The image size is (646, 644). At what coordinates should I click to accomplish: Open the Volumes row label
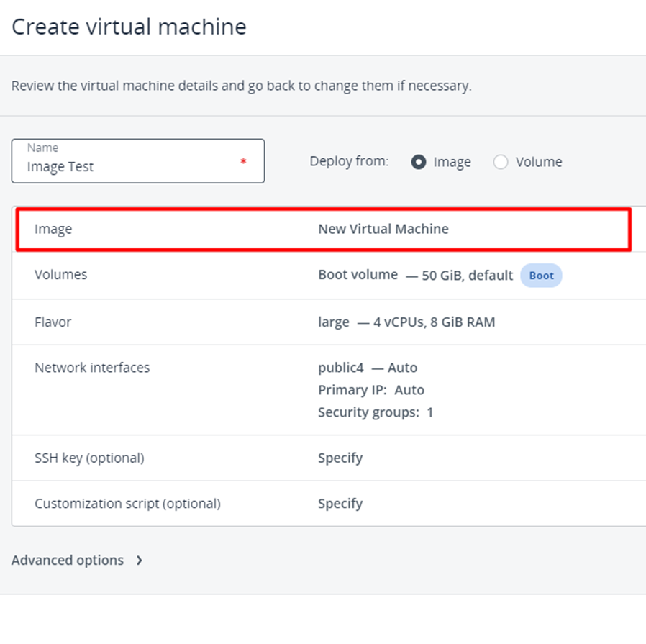click(x=60, y=275)
